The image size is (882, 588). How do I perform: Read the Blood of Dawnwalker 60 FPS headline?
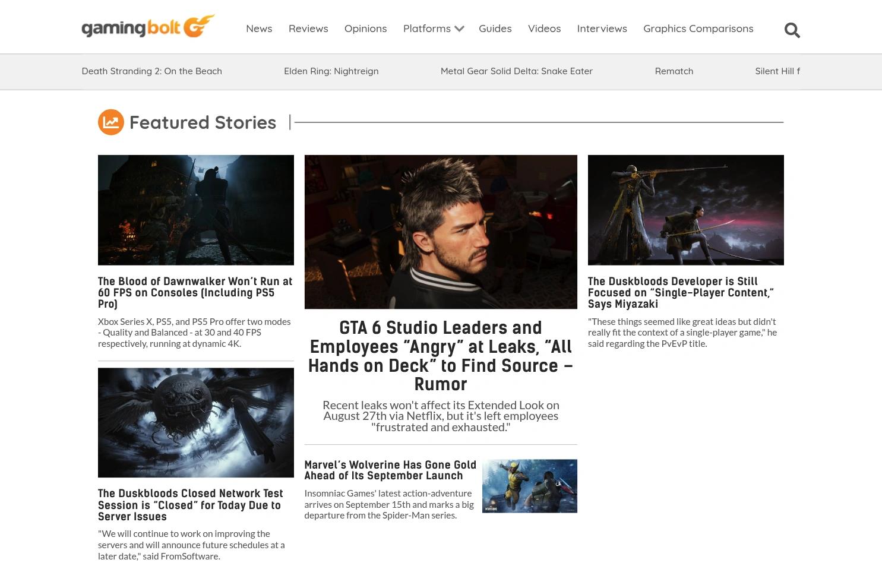(195, 292)
